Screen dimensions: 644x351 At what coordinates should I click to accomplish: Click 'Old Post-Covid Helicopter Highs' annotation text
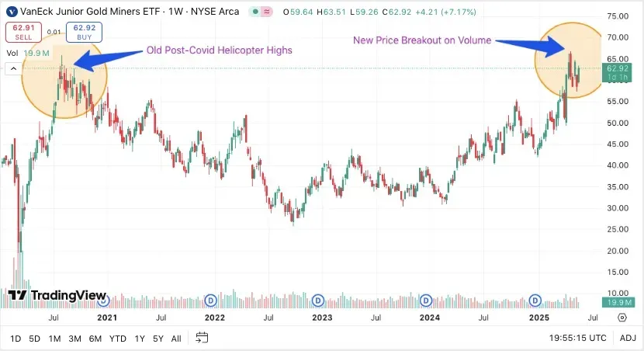click(x=220, y=50)
